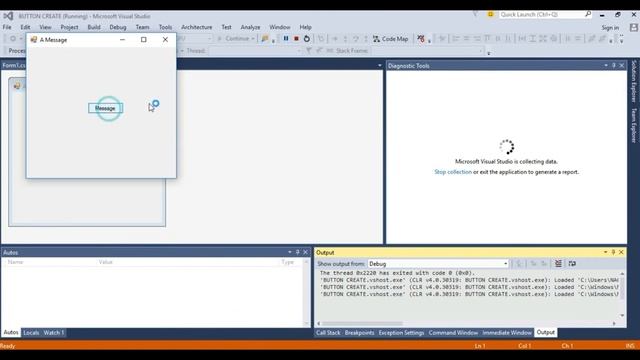
Task: Close the Autos panel
Action: click(305, 252)
